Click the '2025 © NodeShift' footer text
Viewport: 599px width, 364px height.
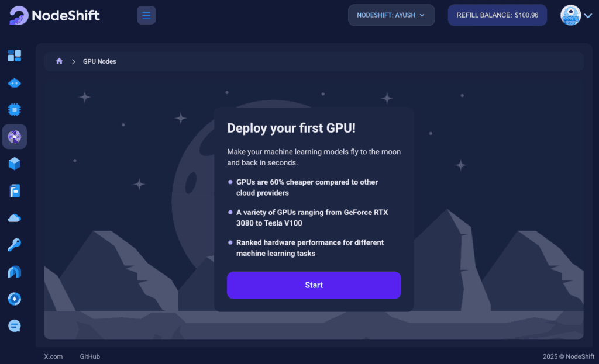click(569, 356)
